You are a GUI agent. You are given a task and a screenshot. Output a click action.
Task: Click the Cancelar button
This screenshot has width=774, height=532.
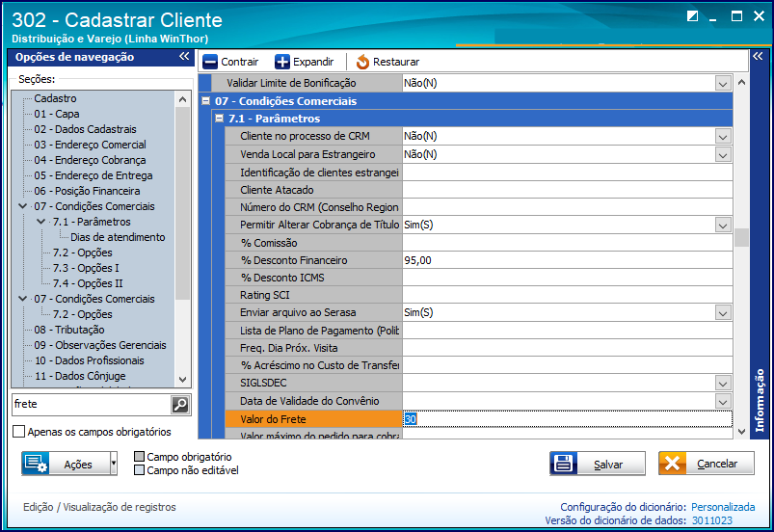707,464
